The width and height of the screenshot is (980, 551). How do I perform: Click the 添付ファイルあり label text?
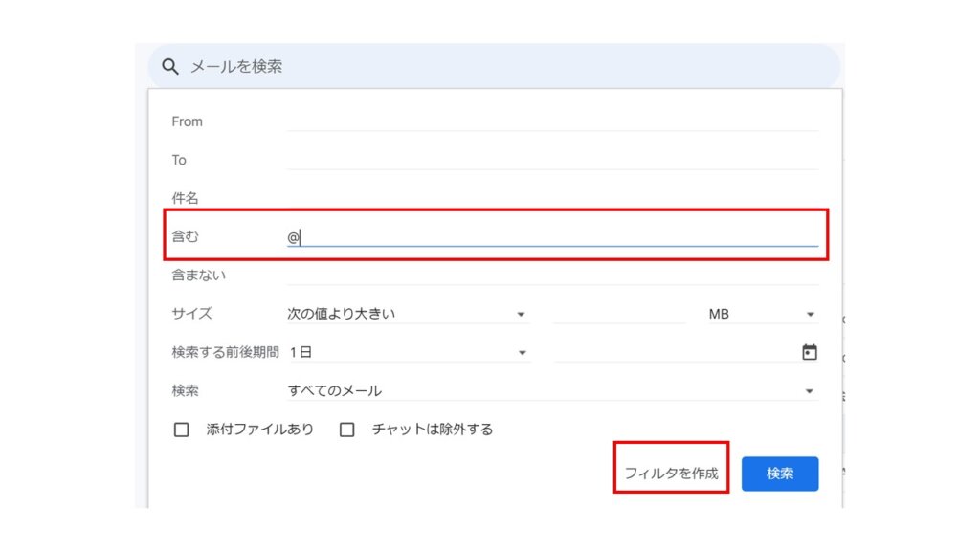point(260,430)
